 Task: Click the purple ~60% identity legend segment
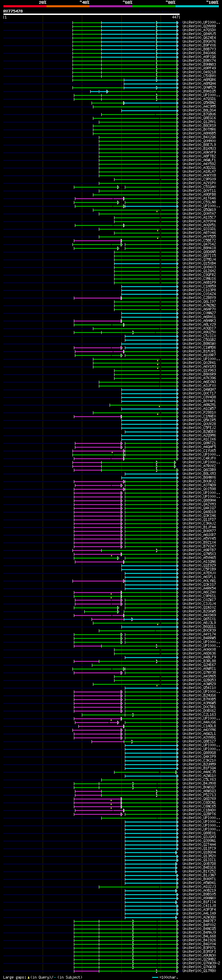coord(111,7)
